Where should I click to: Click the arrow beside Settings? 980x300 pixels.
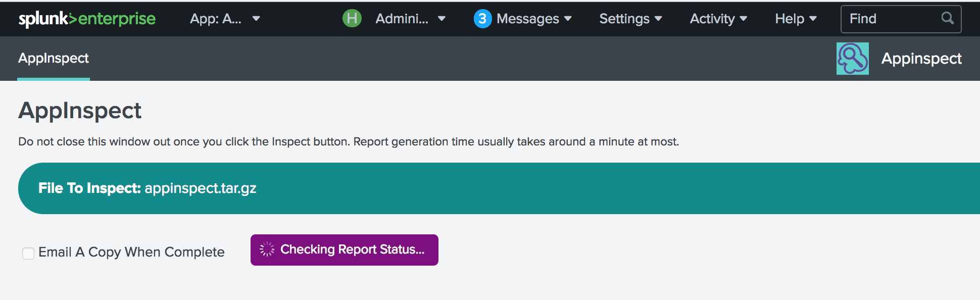pos(658,19)
